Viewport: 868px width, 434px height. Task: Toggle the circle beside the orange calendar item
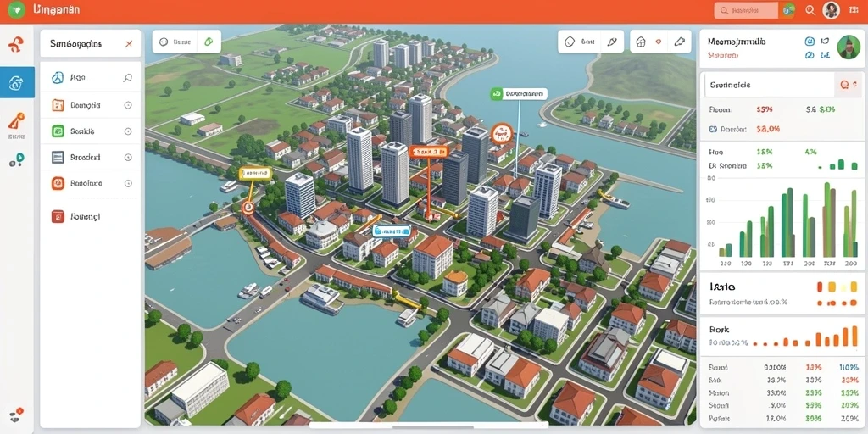click(x=128, y=104)
